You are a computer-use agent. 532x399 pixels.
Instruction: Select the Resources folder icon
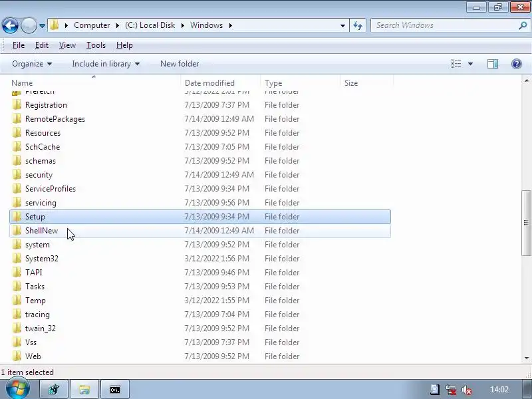click(x=17, y=132)
